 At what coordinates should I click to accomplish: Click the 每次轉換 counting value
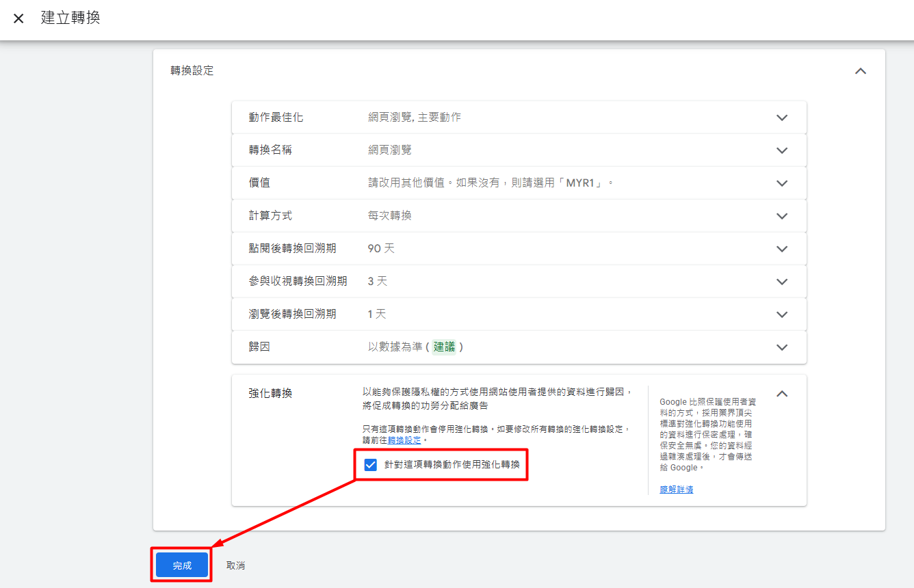(x=389, y=216)
